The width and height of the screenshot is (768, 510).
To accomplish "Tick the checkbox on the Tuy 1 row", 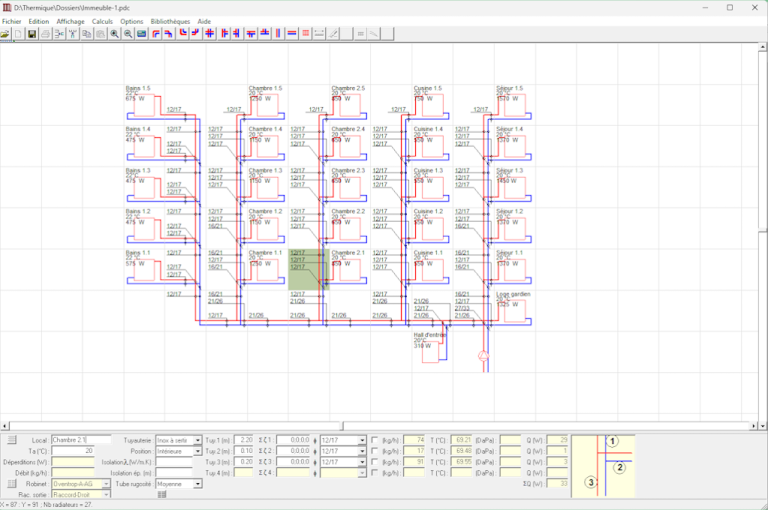I will [374, 440].
